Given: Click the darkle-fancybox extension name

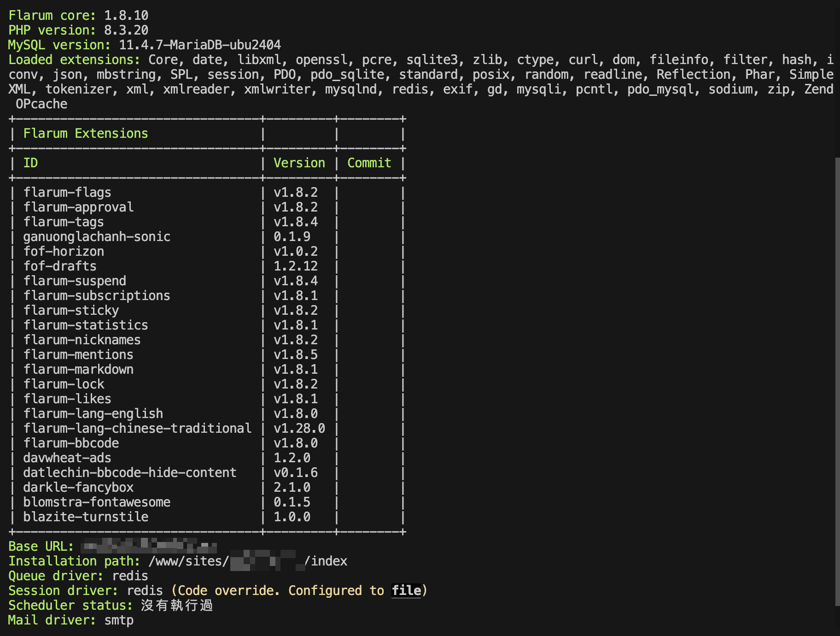Looking at the screenshot, I should [x=78, y=488].
